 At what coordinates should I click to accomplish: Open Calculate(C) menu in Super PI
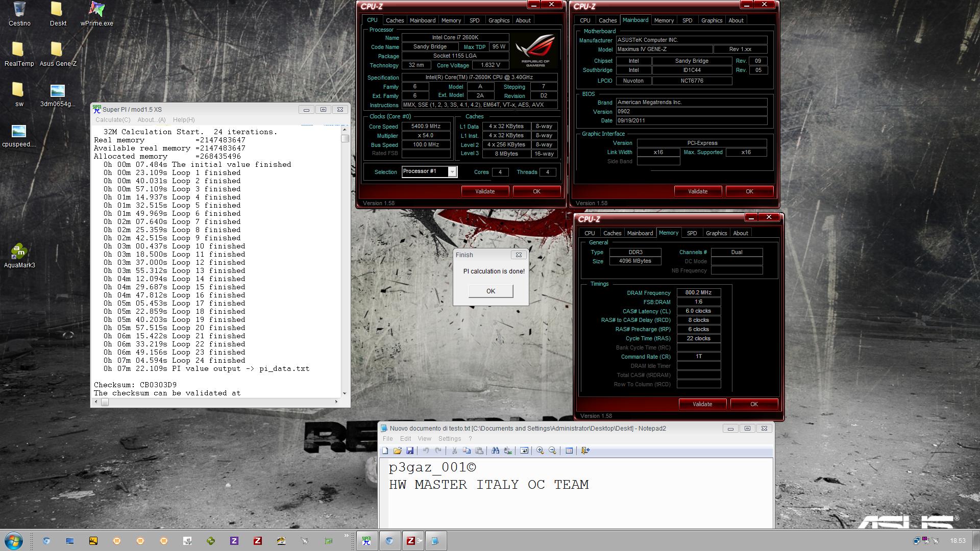[113, 120]
